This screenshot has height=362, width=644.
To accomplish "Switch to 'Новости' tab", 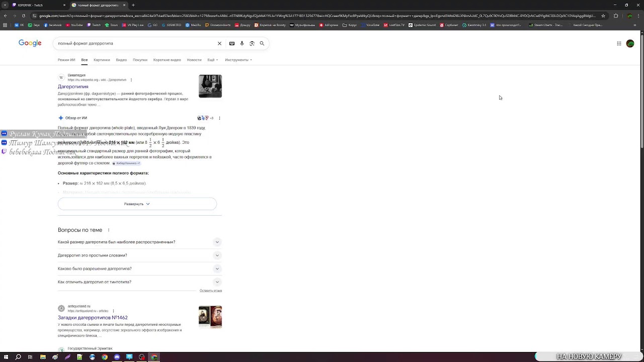I will [x=194, y=60].
